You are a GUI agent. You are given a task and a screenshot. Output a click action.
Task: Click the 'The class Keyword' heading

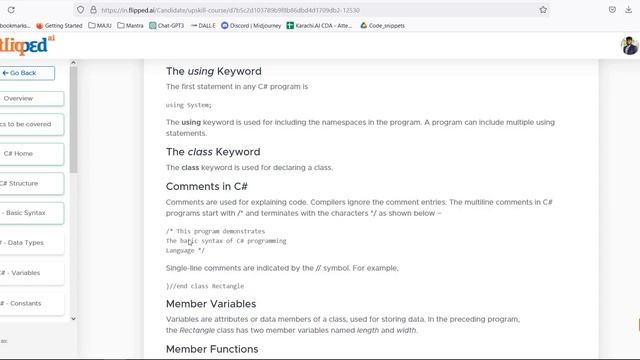[x=213, y=152]
